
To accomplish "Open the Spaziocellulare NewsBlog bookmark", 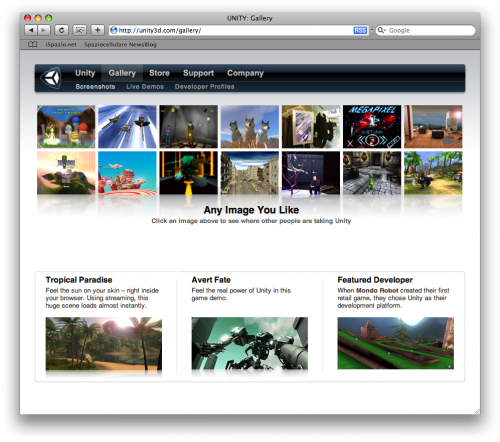I will coord(120,44).
